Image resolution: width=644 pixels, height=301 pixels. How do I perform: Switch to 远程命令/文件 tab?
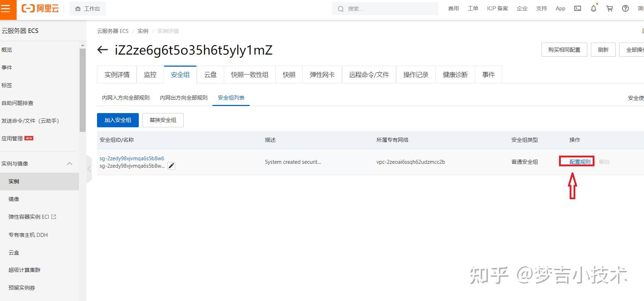click(369, 74)
